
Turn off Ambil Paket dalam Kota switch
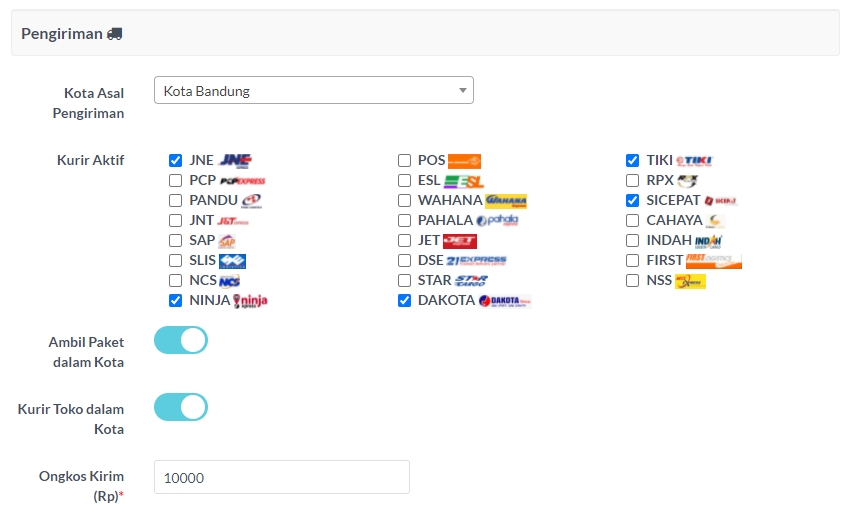tap(181, 340)
